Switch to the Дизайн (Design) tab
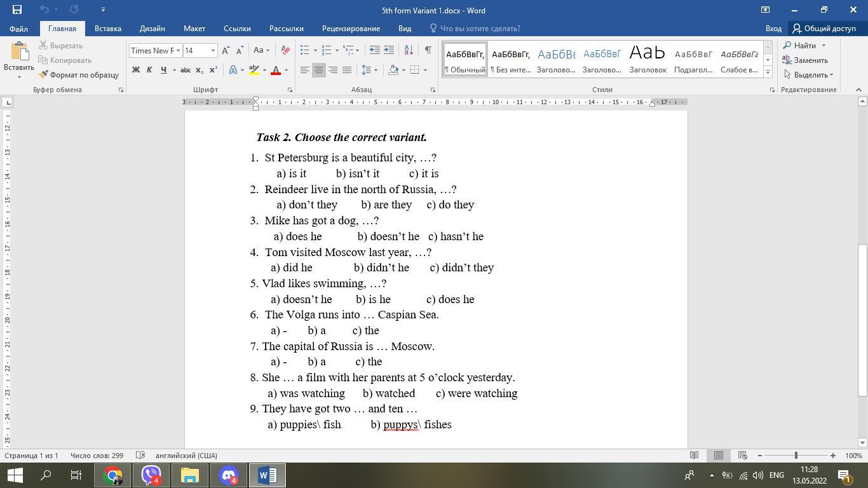Image resolution: width=868 pixels, height=488 pixels. click(x=153, y=29)
